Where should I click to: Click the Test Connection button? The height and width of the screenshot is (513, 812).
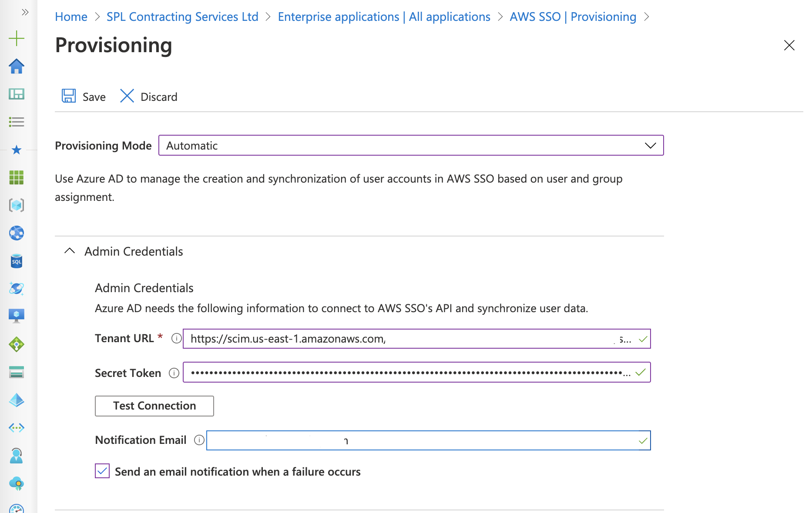[154, 406]
